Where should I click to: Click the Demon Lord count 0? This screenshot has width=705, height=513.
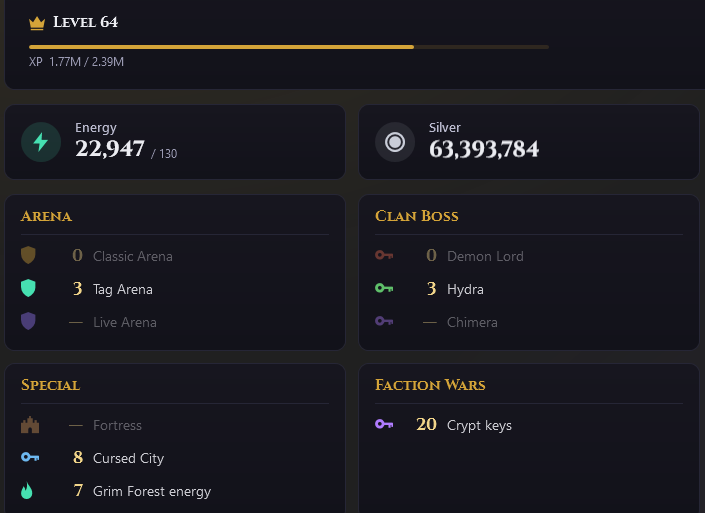(431, 255)
